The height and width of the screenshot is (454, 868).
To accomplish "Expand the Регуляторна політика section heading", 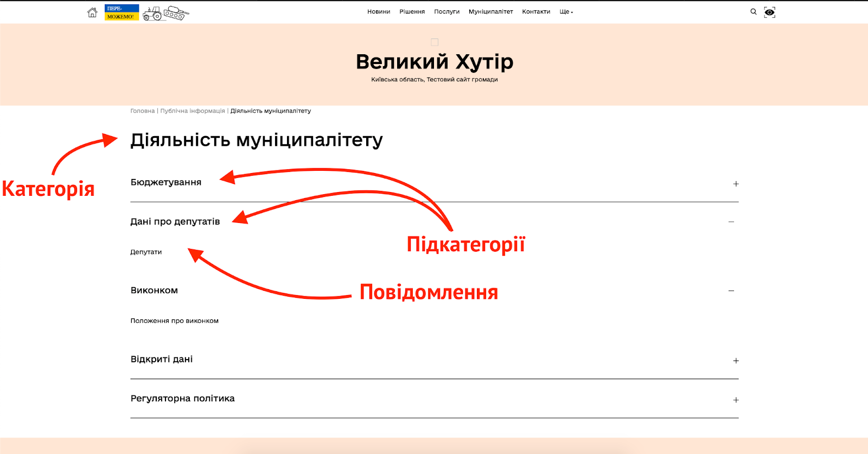I will [x=182, y=399].
